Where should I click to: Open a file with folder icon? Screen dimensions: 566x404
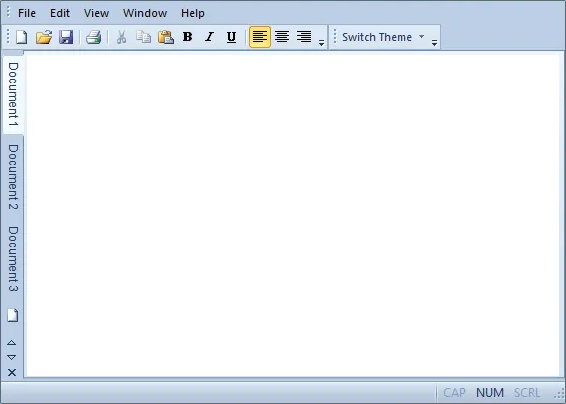[x=44, y=37]
